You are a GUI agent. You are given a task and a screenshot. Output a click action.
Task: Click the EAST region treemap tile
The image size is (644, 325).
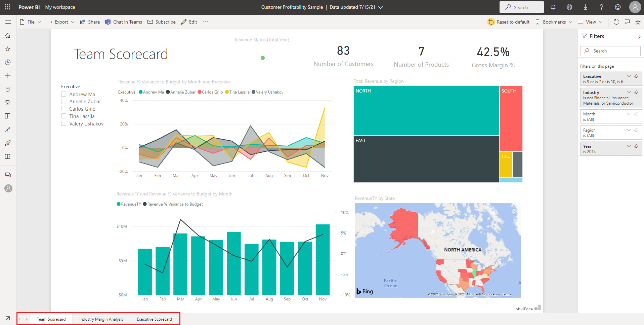pyautogui.click(x=427, y=159)
